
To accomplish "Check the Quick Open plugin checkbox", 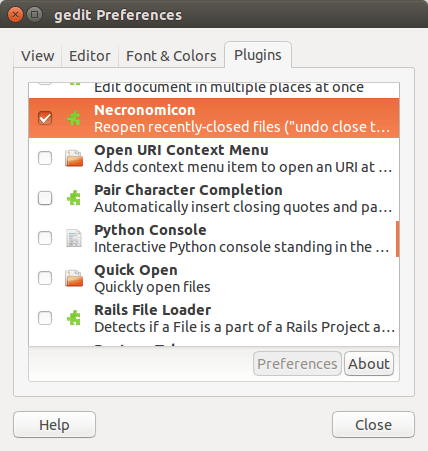I will pyautogui.click(x=45, y=278).
